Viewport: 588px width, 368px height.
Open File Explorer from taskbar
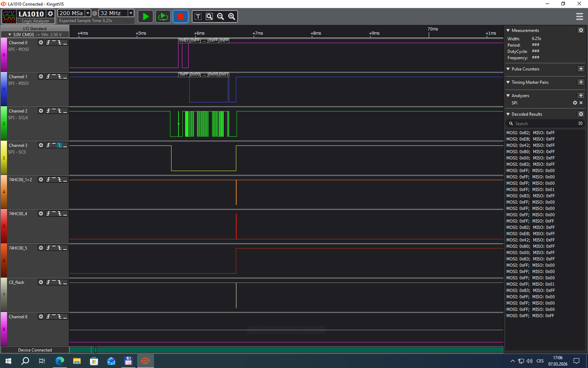pyautogui.click(x=77, y=361)
